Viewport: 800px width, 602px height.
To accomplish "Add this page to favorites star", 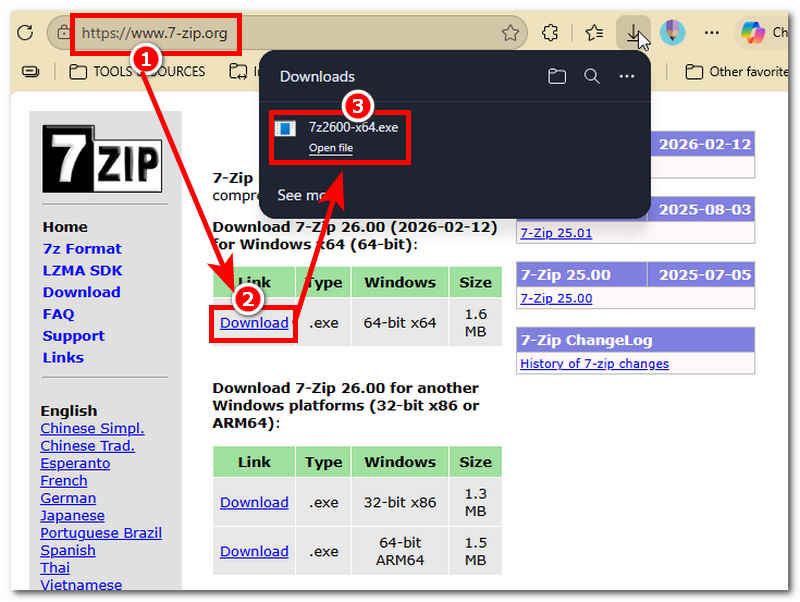I will [x=511, y=32].
